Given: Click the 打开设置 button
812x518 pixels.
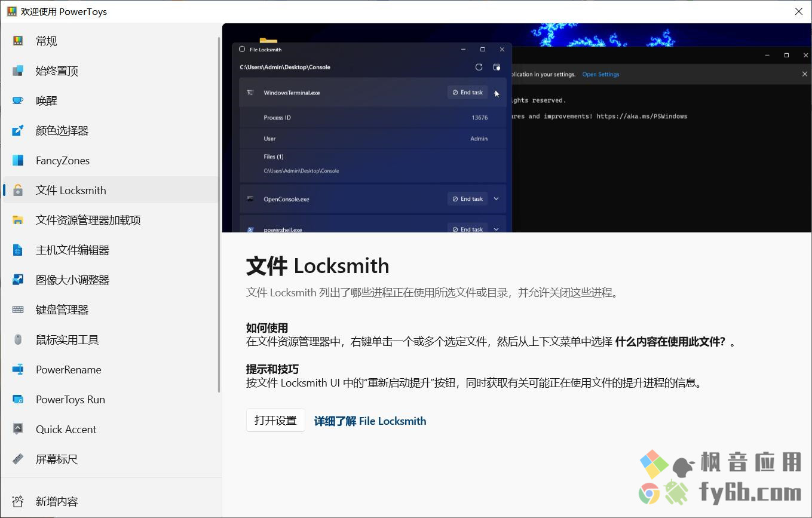Looking at the screenshot, I should 275,421.
